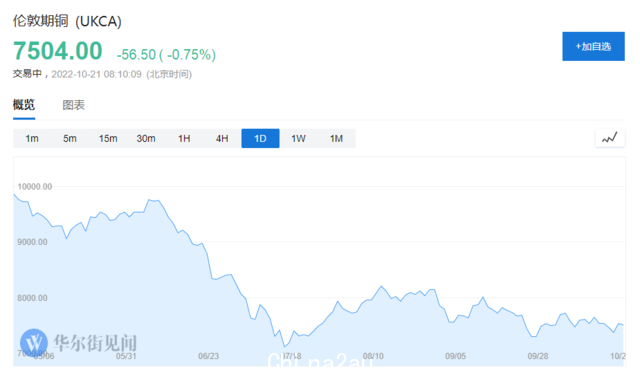Screen dimensions: 640x375
Task: Open the 图表 tab
Action: coord(73,105)
